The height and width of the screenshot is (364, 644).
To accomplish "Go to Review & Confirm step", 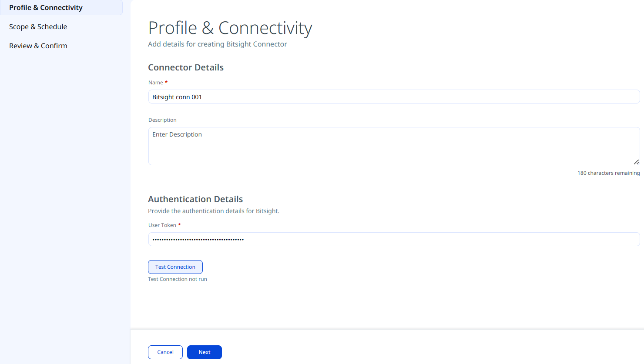I will pos(38,46).
